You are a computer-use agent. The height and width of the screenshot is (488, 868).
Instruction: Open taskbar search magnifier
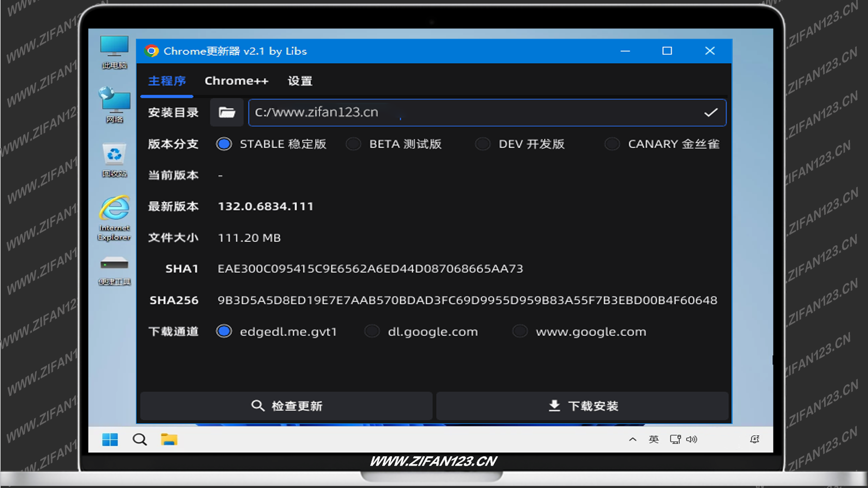139,439
